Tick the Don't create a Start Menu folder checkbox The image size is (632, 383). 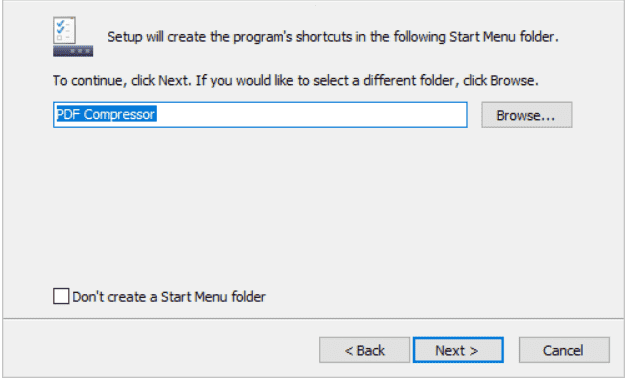pos(61,296)
